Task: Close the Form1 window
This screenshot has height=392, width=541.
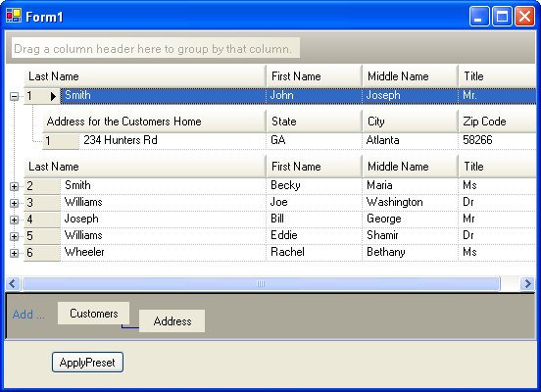Action: 524,16
